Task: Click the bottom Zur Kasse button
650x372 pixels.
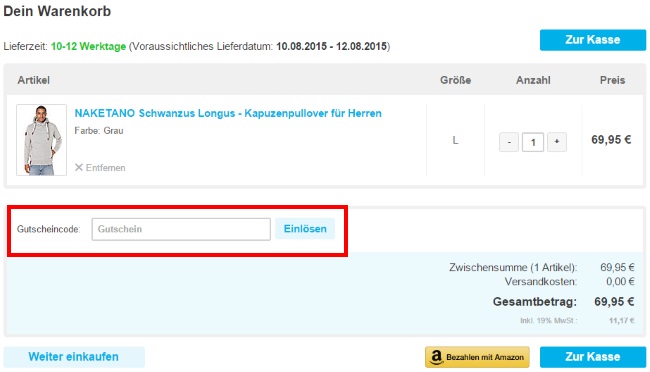Action: pos(593,357)
